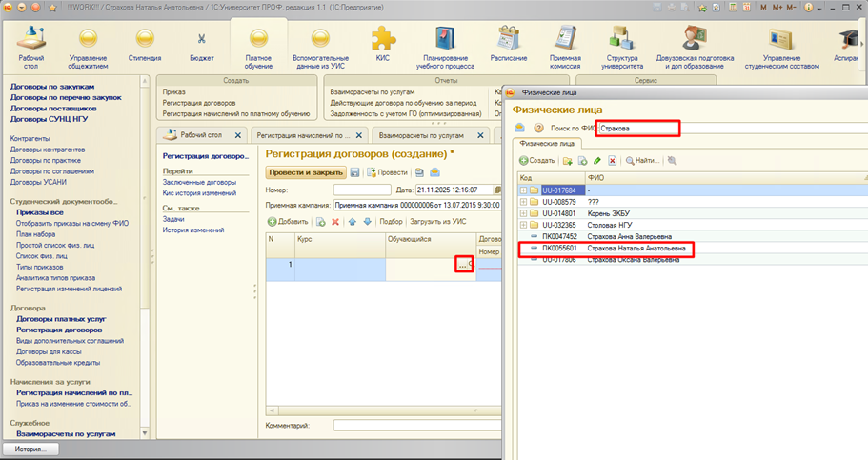Click the create new folder icon in Физические лица
The image size is (868, 460).
coord(568,161)
